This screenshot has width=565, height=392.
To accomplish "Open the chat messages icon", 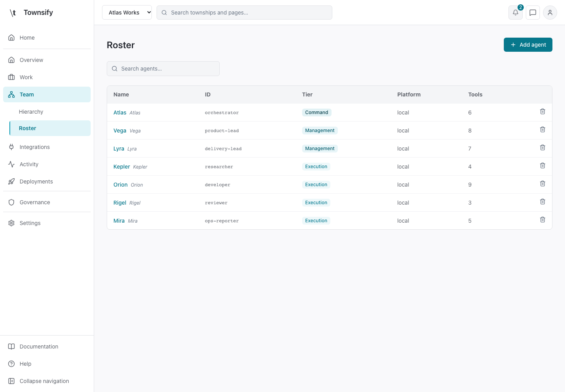I will click(533, 13).
